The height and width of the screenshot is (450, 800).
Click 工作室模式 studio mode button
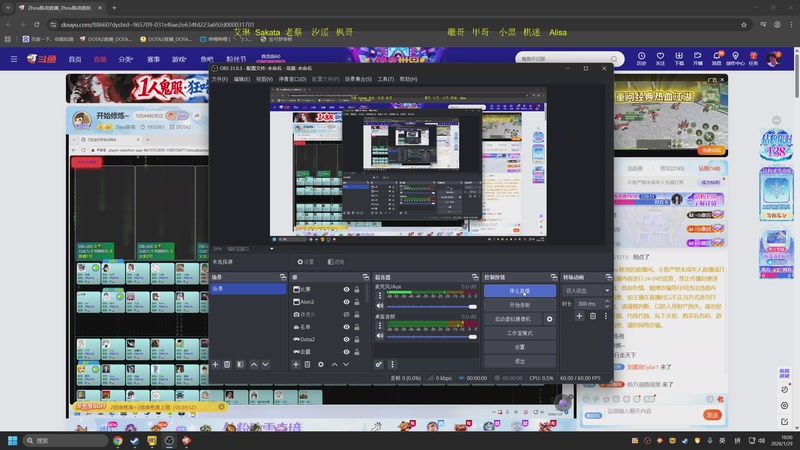tap(520, 333)
